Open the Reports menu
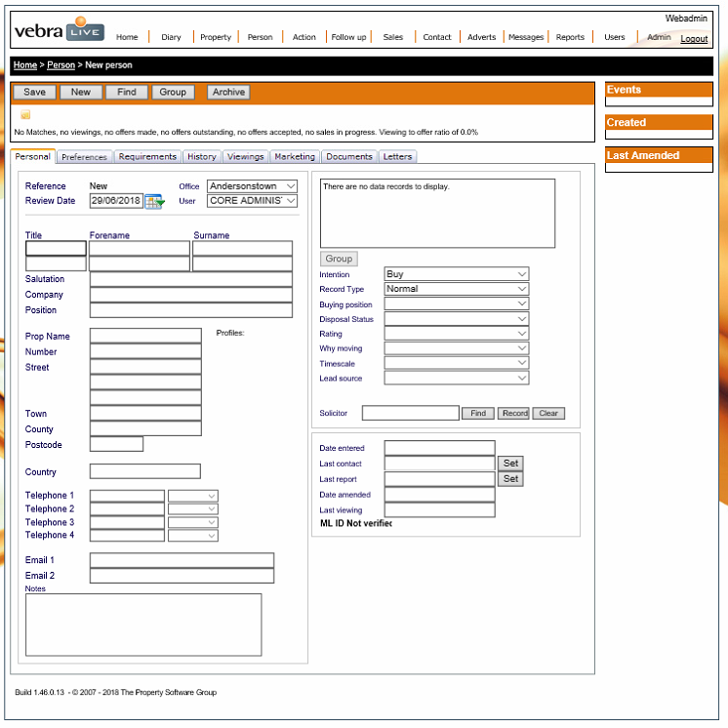Screen dimensions: 728x728 (570, 37)
